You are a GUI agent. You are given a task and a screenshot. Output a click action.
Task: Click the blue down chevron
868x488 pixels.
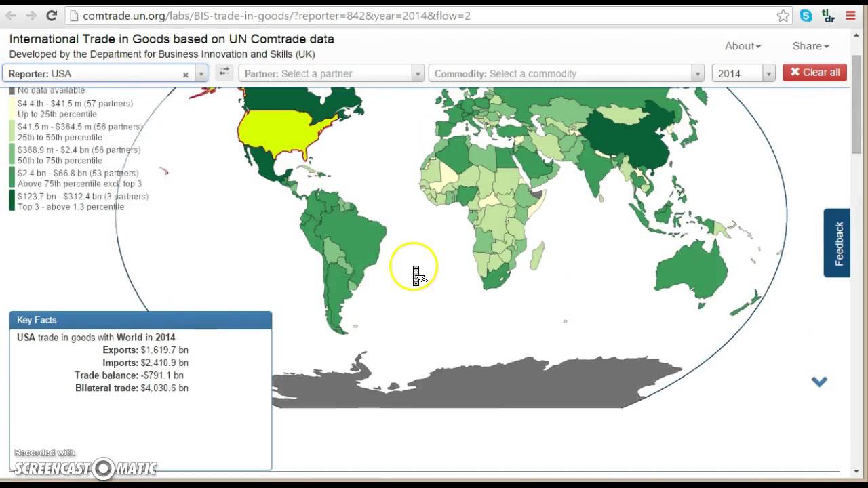pyautogui.click(x=819, y=382)
